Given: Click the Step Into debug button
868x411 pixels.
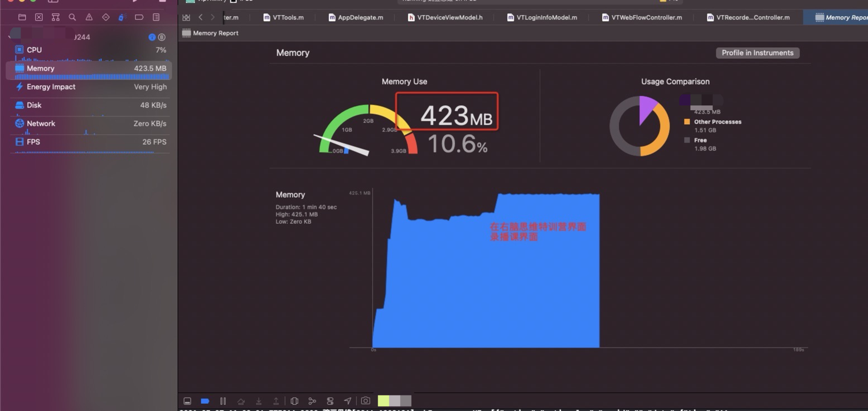Looking at the screenshot, I should point(259,401).
